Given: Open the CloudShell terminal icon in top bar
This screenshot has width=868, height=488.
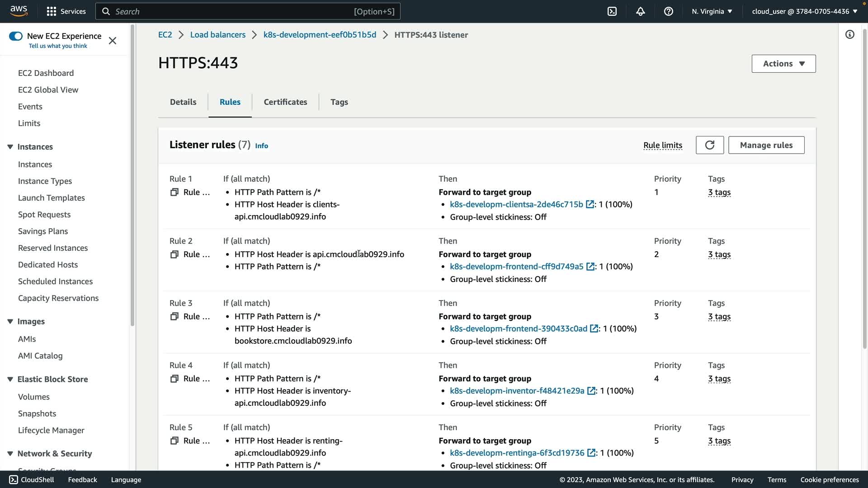Looking at the screenshot, I should pyautogui.click(x=612, y=11).
